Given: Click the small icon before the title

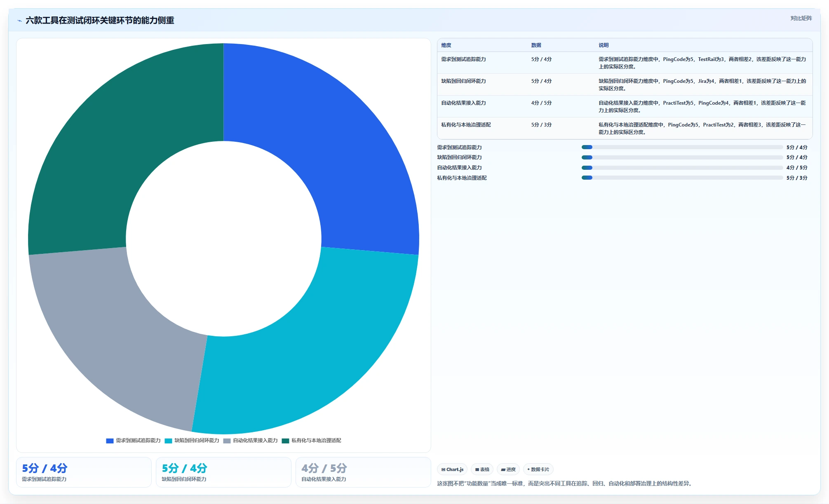Looking at the screenshot, I should point(19,21).
